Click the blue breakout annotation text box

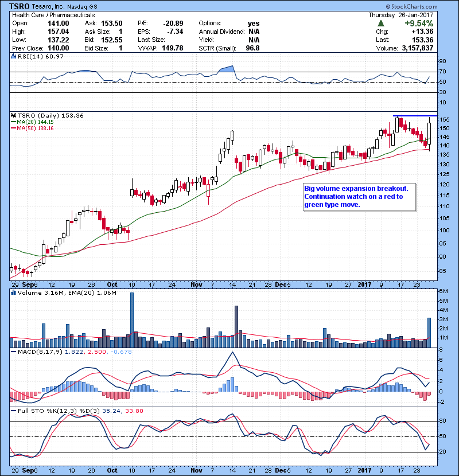359,197
